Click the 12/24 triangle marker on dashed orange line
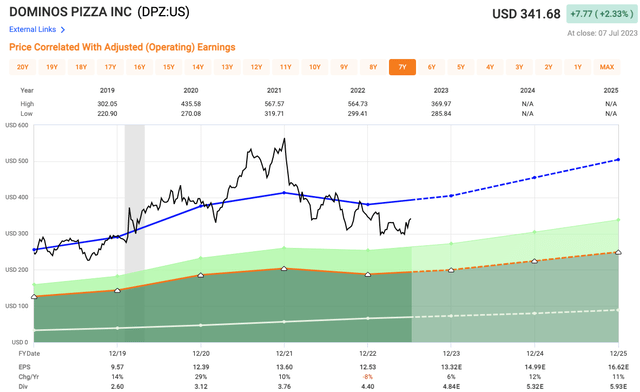Image resolution: width=640 pixels, height=392 pixels. click(x=534, y=261)
